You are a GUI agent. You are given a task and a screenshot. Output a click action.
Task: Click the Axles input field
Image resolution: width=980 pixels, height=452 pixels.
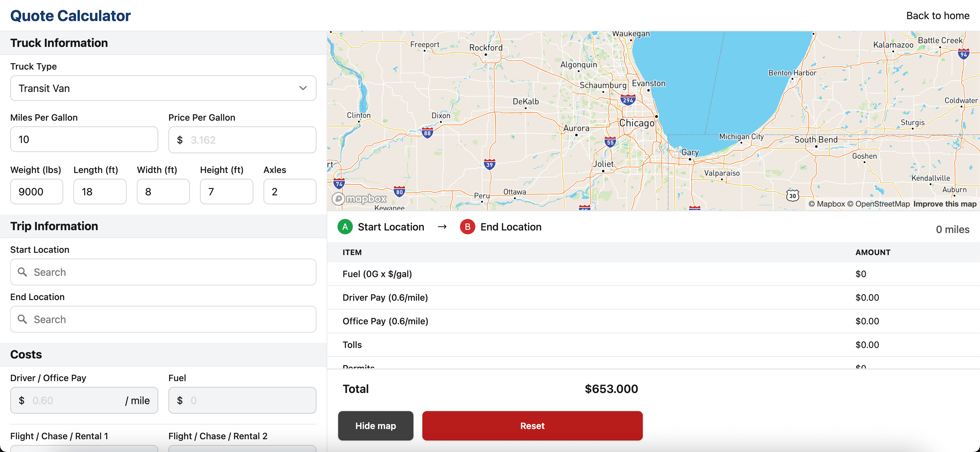(290, 192)
